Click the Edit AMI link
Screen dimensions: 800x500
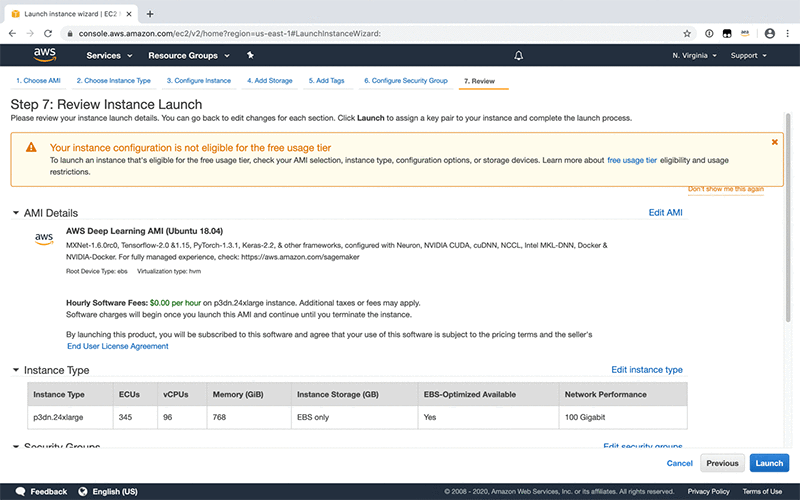pos(665,212)
